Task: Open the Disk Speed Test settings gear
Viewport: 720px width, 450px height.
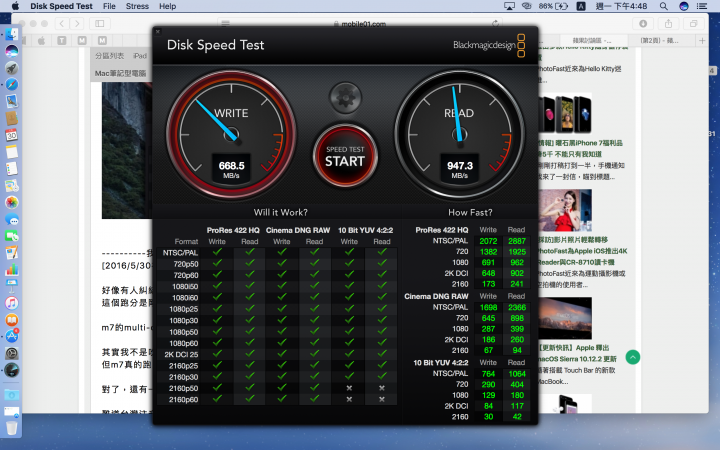Action: [345, 97]
